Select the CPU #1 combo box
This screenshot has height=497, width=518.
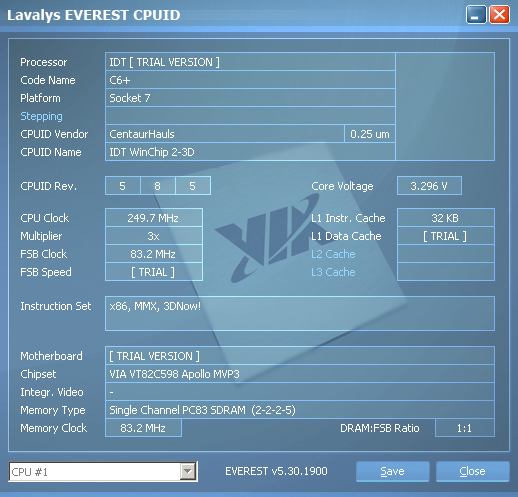coord(103,472)
